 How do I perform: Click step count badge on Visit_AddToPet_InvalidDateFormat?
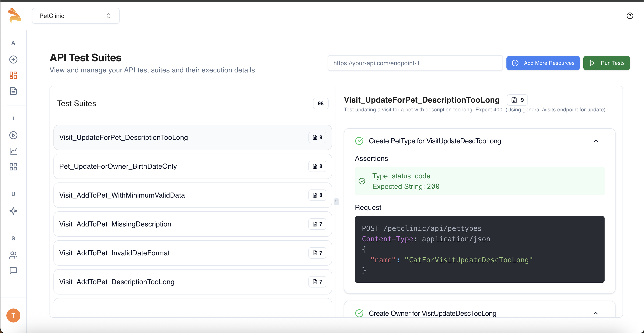click(317, 253)
